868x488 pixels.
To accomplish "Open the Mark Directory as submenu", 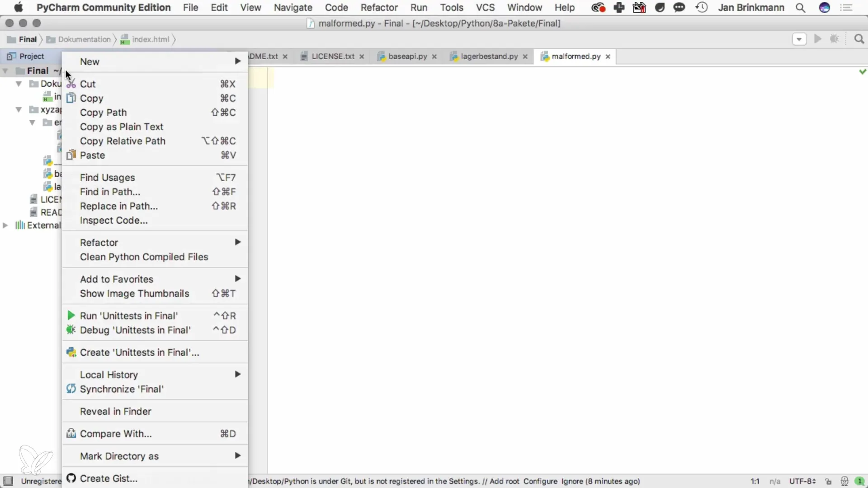I will (155, 455).
